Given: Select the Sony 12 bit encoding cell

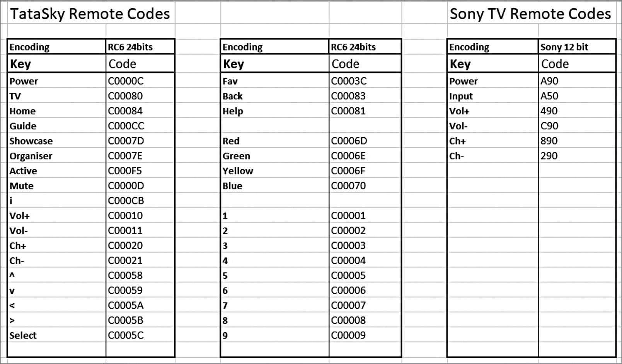Looking at the screenshot, I should [x=564, y=47].
